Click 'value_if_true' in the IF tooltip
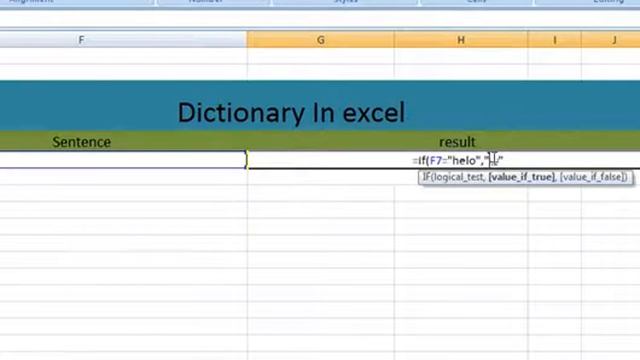This screenshot has width=640, height=360. click(x=522, y=177)
